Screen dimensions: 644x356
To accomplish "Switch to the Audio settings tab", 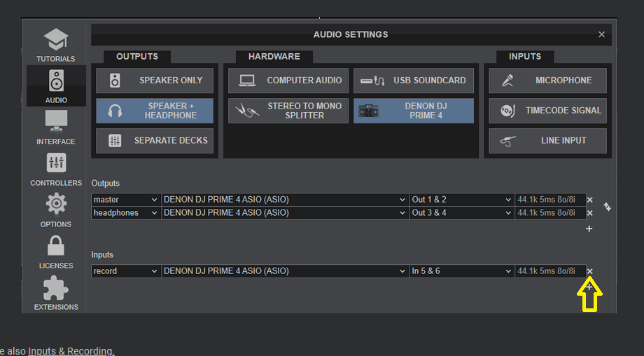I will 56,86.
